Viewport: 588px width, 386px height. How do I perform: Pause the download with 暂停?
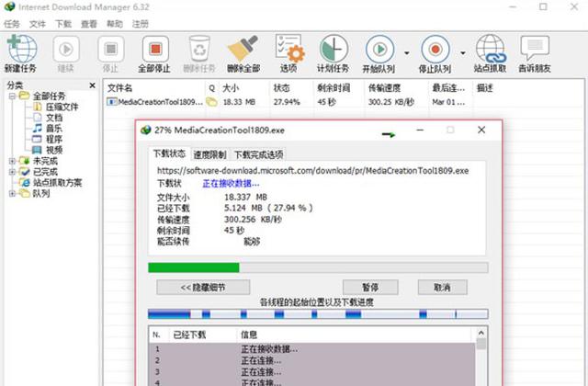(x=370, y=288)
